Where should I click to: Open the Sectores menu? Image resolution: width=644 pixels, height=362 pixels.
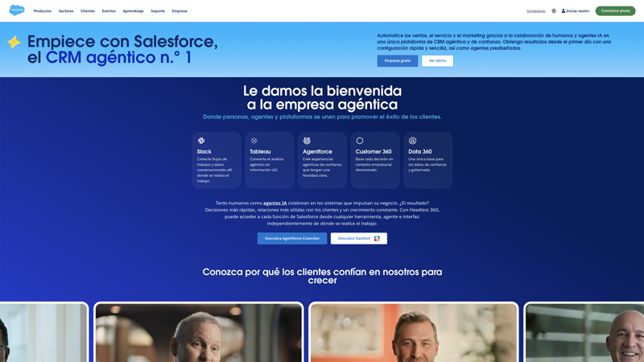point(66,11)
